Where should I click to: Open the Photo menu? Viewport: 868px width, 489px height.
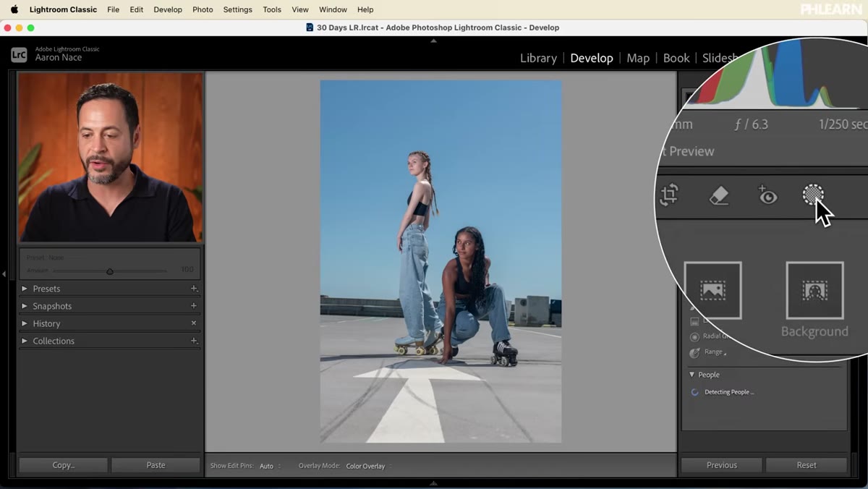point(203,9)
